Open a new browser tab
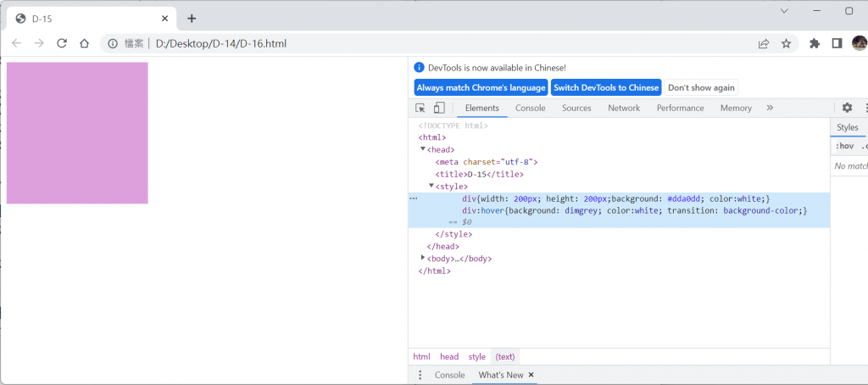Viewport: 868px width, 385px height. (192, 18)
